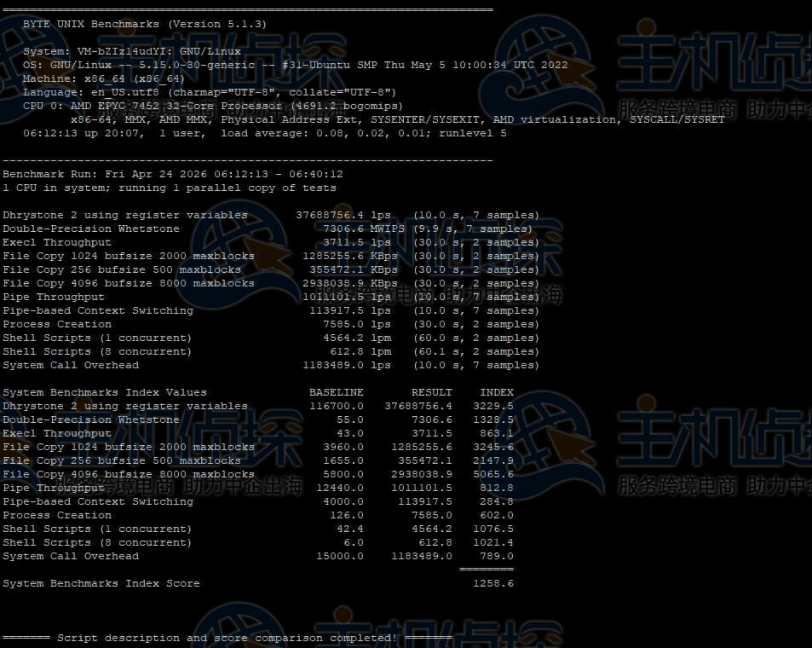The image size is (812, 648).
Task: Click the INDEX column header
Action: pyautogui.click(x=496, y=392)
